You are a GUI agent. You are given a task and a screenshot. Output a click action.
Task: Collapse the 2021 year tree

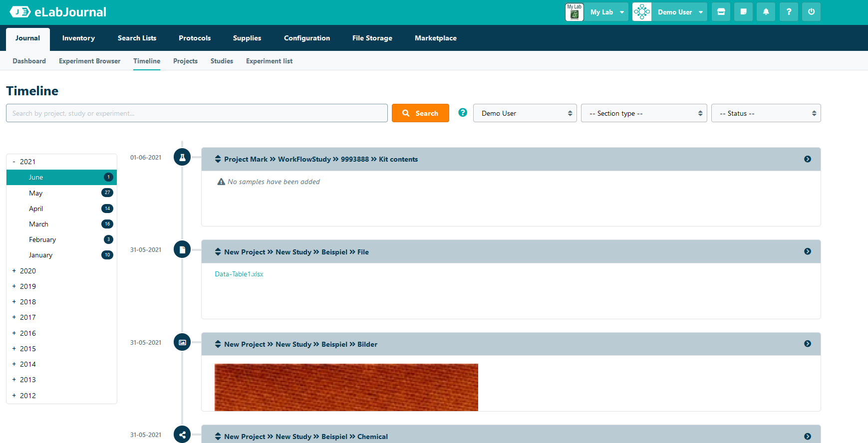point(14,162)
